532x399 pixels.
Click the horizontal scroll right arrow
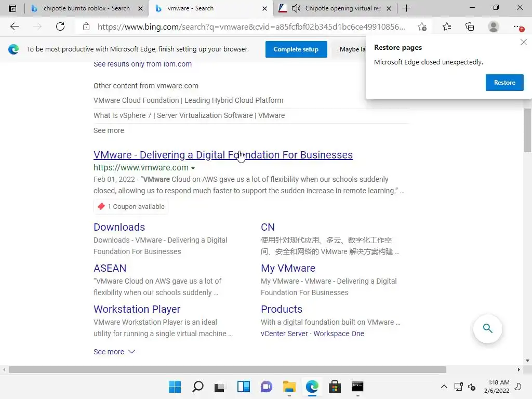click(519, 369)
